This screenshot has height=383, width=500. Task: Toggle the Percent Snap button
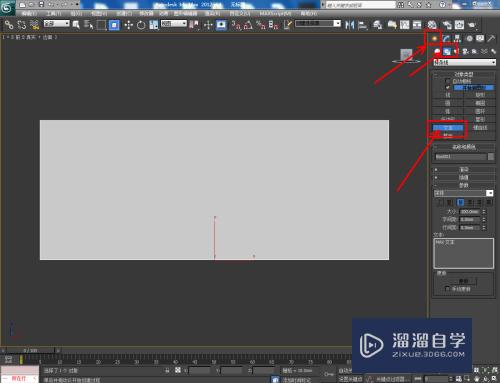(x=261, y=25)
